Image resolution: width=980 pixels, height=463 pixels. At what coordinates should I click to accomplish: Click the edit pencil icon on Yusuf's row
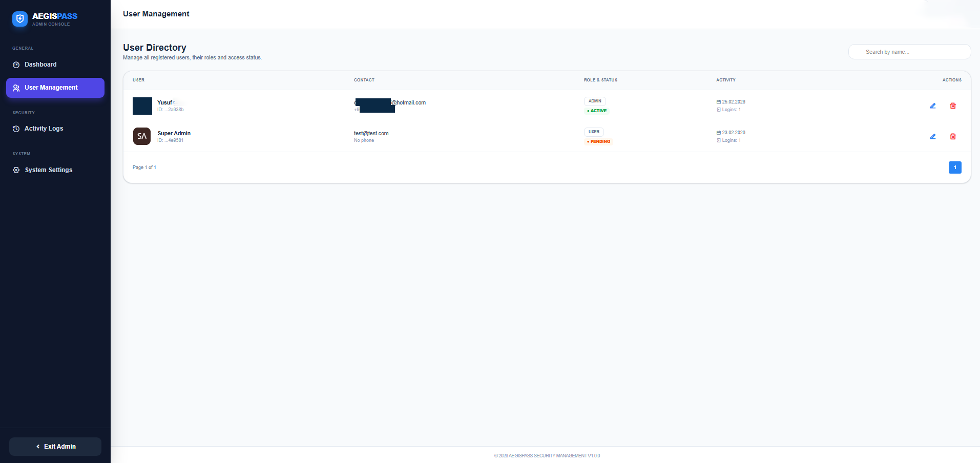tap(933, 106)
